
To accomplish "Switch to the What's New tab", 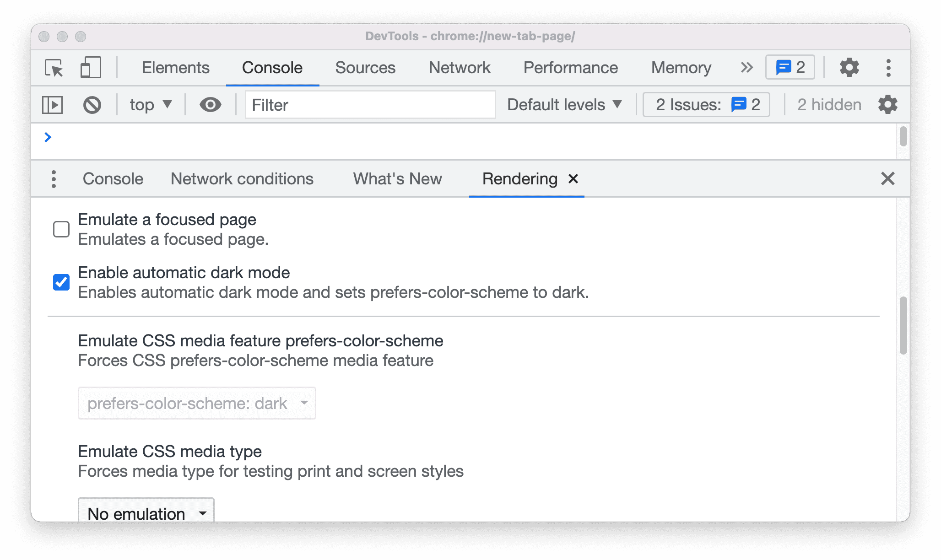I will coord(397,178).
